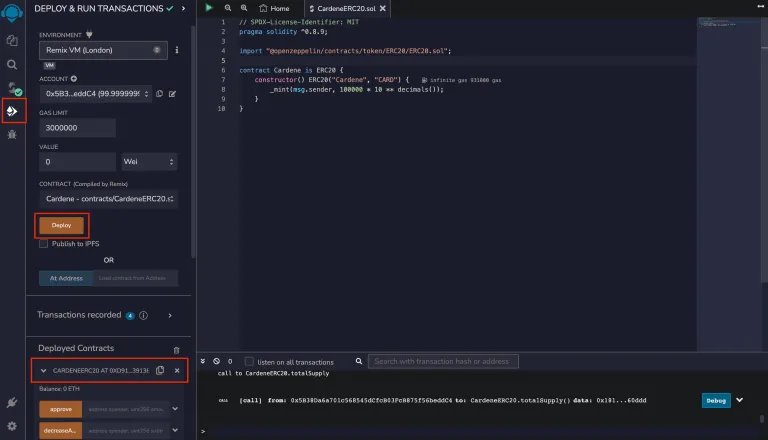The height and width of the screenshot is (440, 768).
Task: Click the terminal search magnifier icon
Action: click(359, 361)
